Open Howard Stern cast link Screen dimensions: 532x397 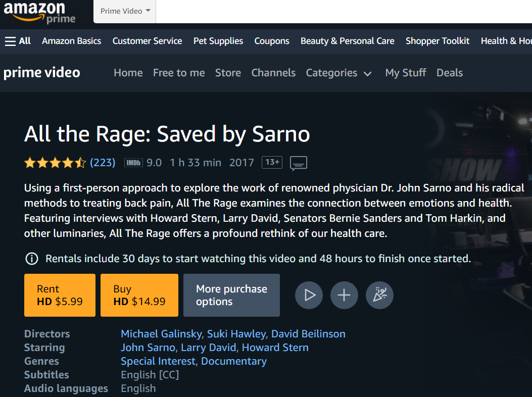pos(275,348)
